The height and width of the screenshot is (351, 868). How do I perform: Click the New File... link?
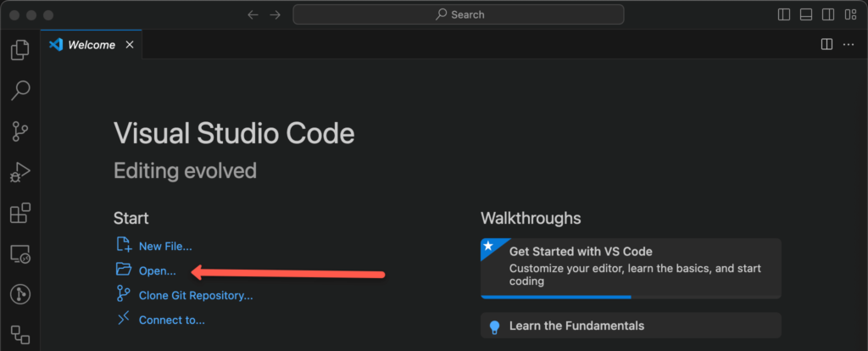(165, 247)
